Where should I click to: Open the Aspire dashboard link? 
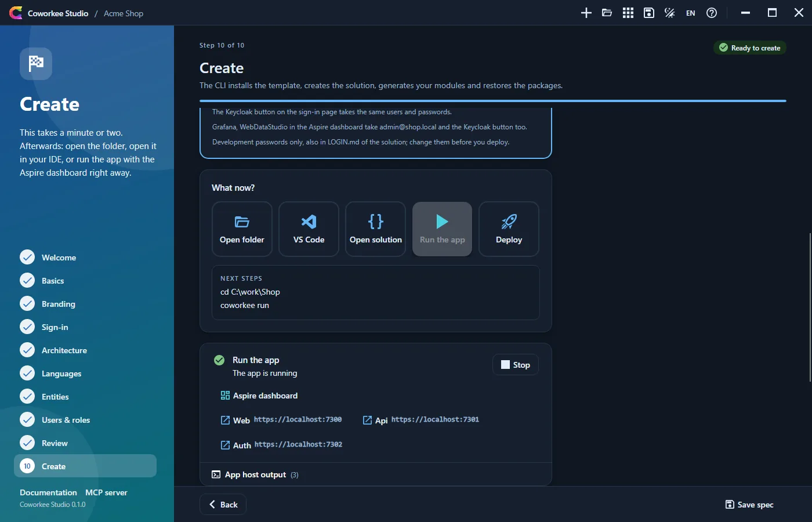tap(259, 396)
